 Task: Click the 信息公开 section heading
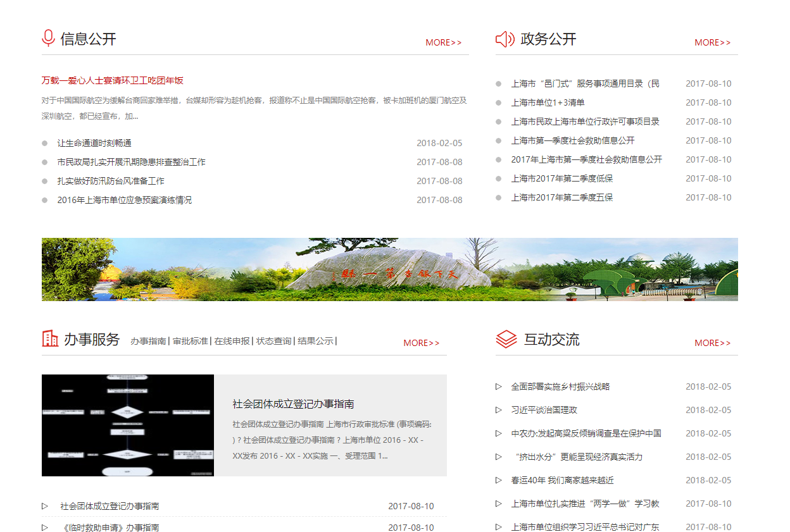[89, 39]
